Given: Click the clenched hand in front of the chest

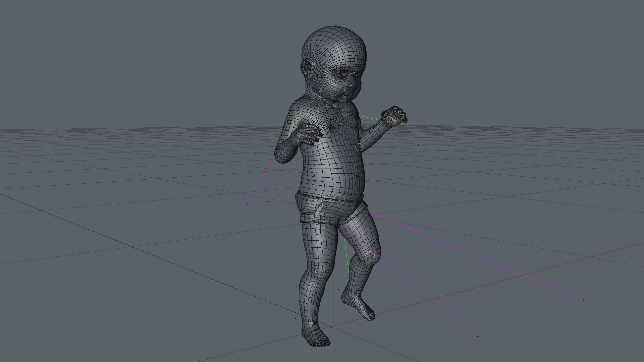Looking at the screenshot, I should point(309,134).
